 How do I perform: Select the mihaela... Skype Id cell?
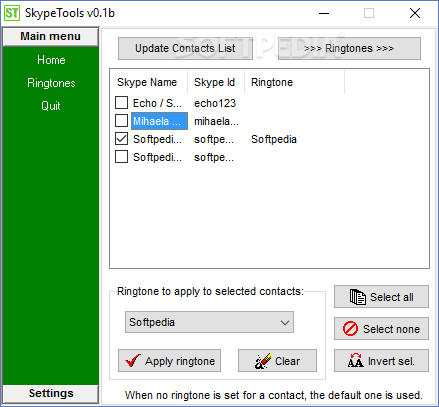[x=216, y=121]
